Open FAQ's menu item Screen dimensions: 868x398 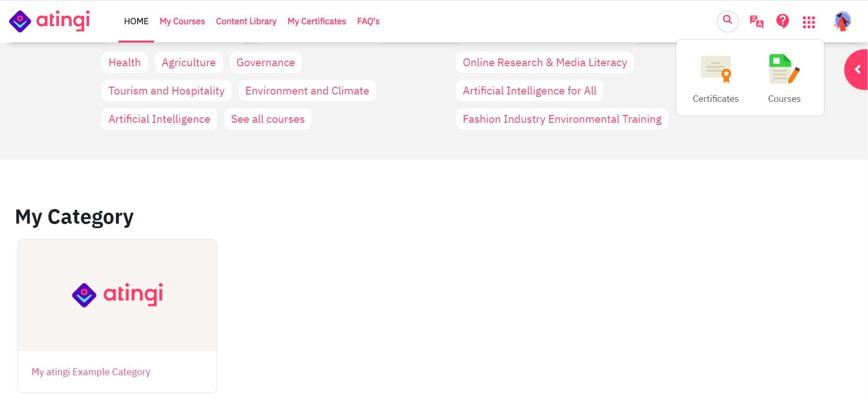point(368,21)
